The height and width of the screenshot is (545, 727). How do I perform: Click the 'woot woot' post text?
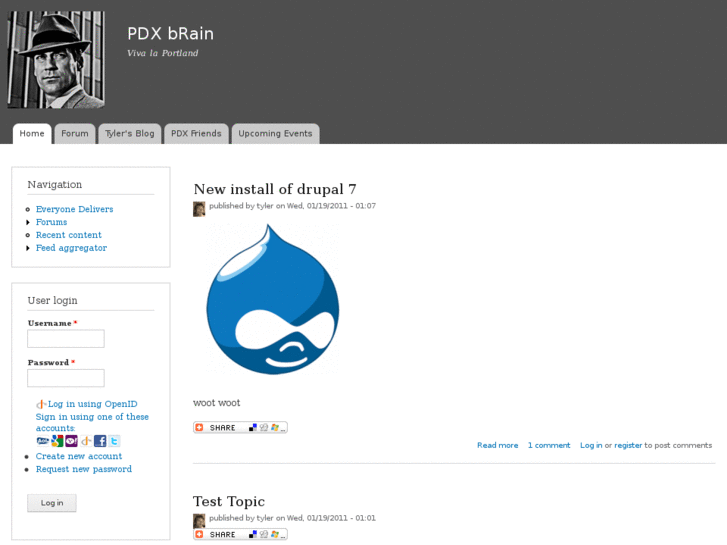click(217, 403)
